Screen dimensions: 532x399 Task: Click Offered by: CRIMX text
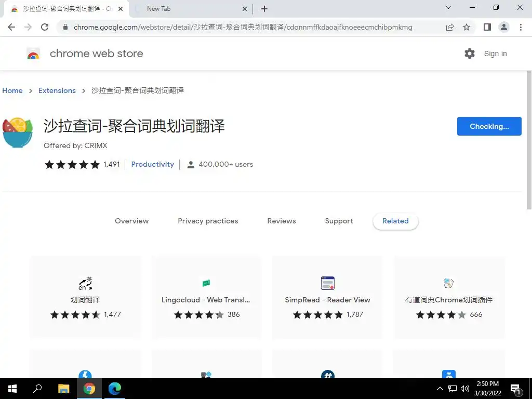[75, 145]
